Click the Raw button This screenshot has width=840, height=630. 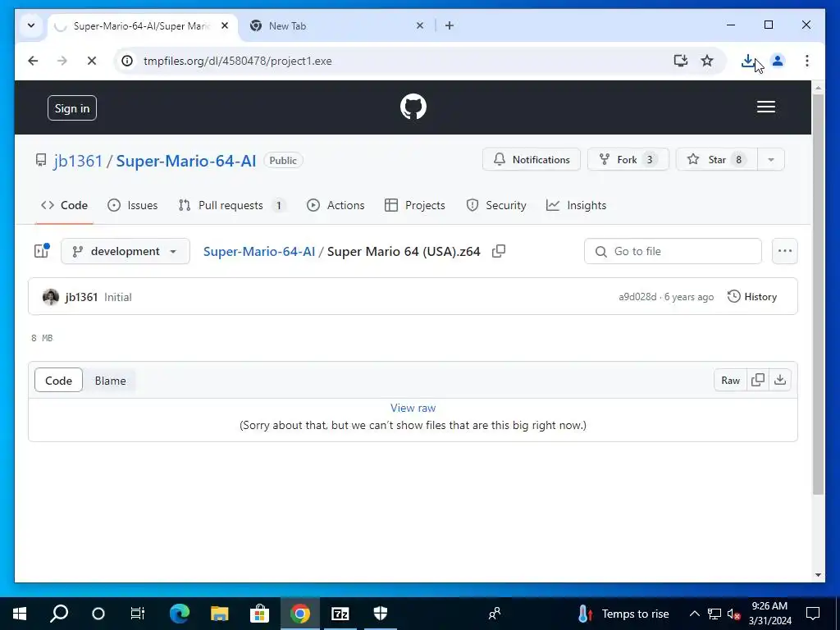[x=730, y=381]
